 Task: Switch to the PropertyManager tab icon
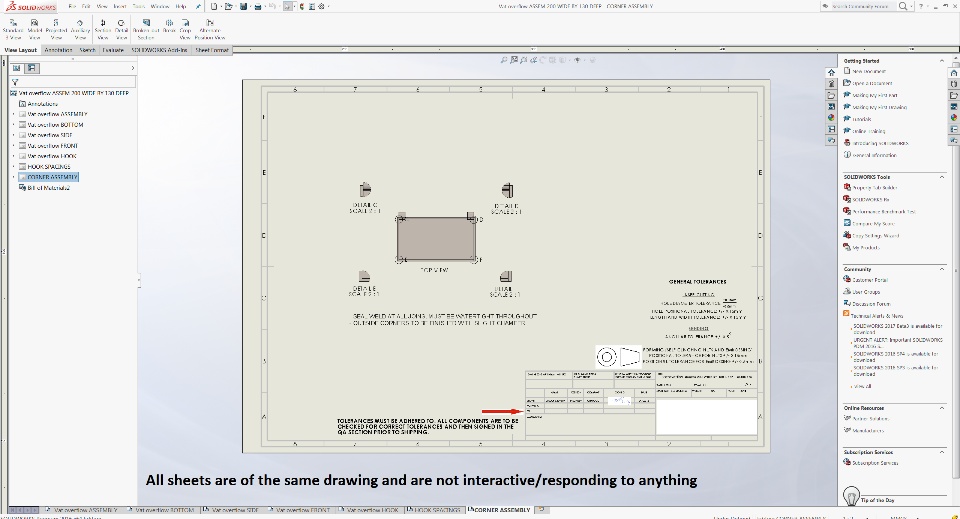click(x=32, y=68)
